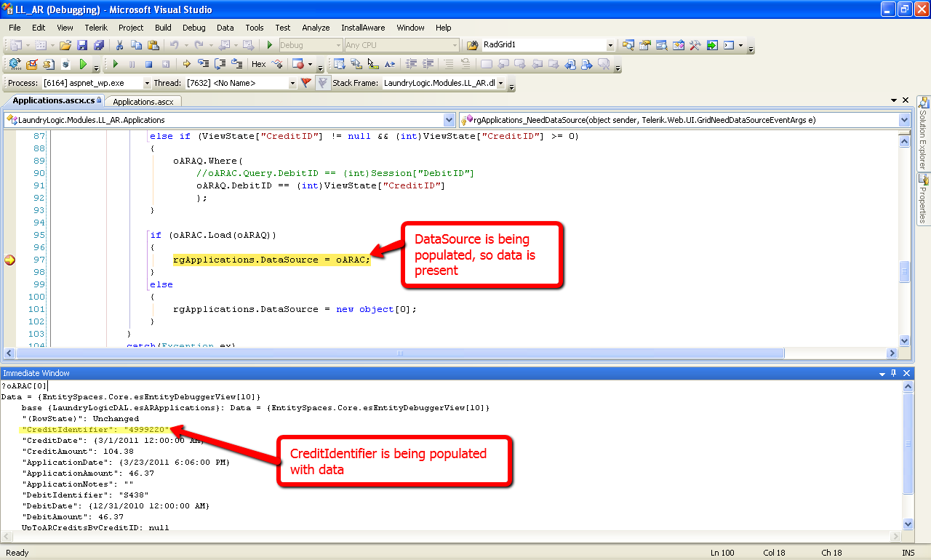Toggle auto-hide pin on Immediate Window
931x560 pixels.
coord(893,373)
